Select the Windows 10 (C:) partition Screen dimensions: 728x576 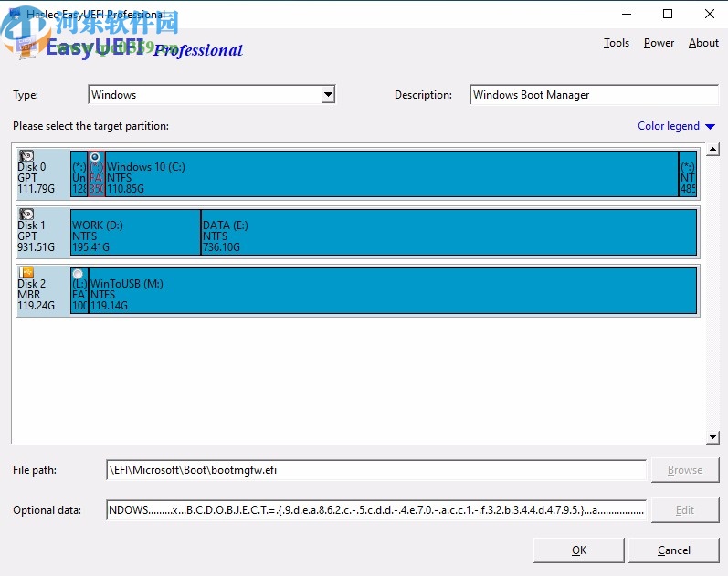[x=392, y=173]
